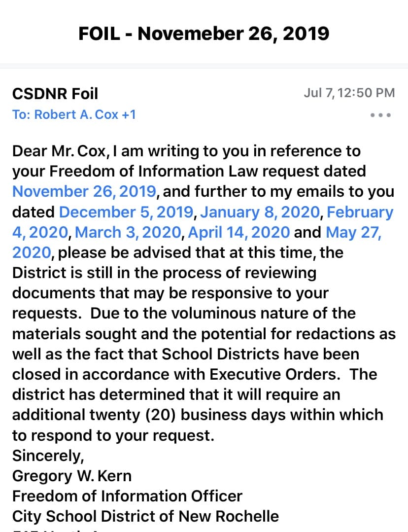Tap the "Jul 7, 12:50 PM" timestamp
The image size is (408, 532).
(349, 93)
